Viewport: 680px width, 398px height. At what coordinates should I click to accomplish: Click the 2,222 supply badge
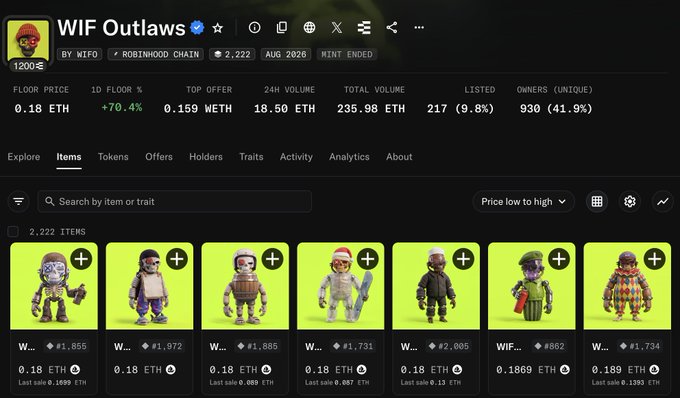tap(232, 54)
